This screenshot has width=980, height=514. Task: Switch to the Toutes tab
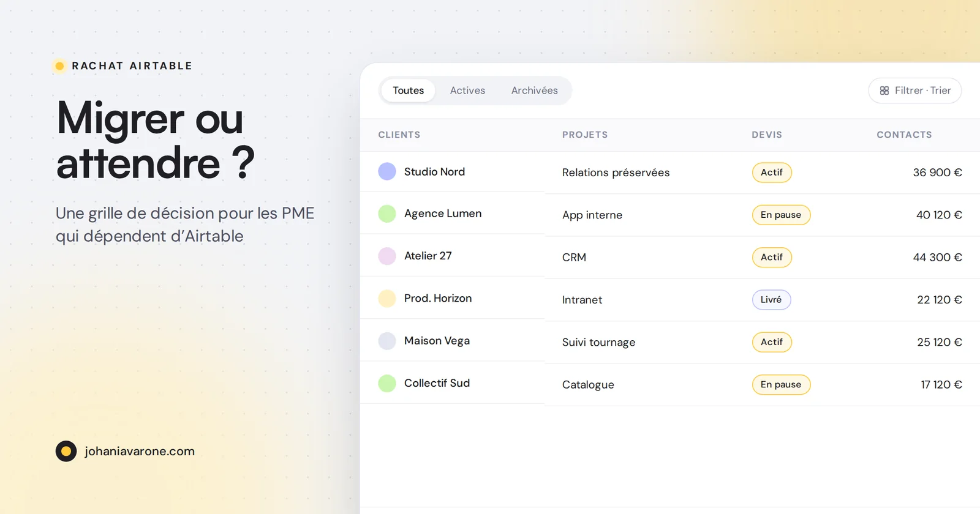coord(408,91)
